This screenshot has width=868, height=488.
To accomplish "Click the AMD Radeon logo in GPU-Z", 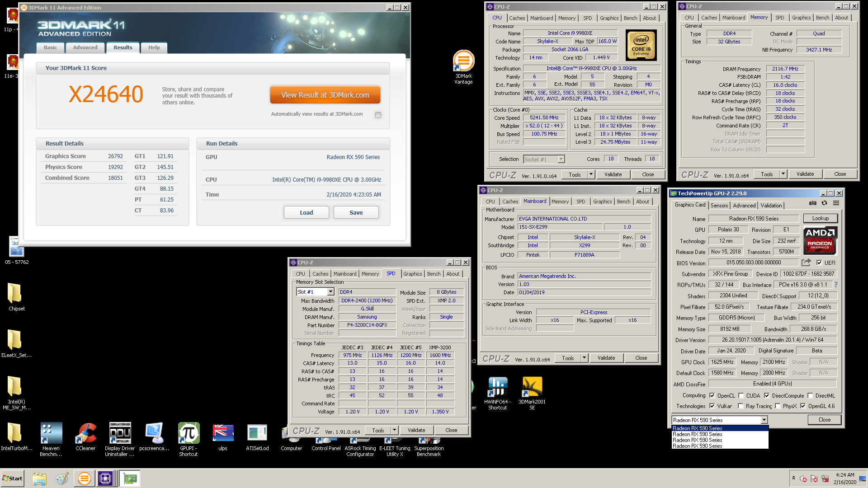I will (820, 240).
